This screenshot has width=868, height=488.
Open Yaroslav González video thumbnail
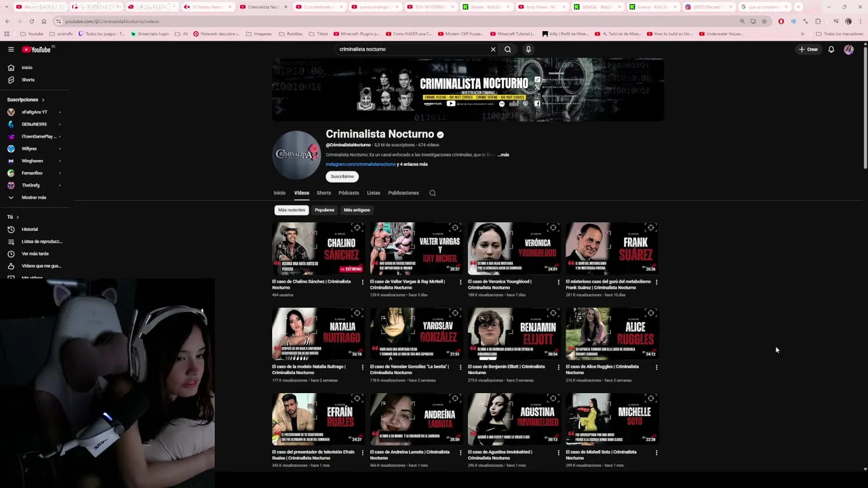click(x=416, y=333)
